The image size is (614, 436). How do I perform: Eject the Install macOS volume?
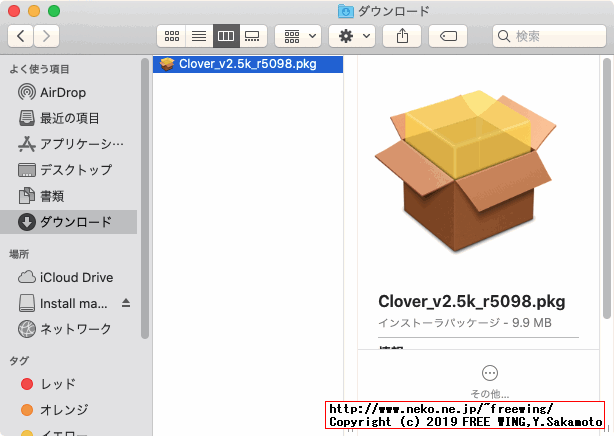pyautogui.click(x=126, y=303)
